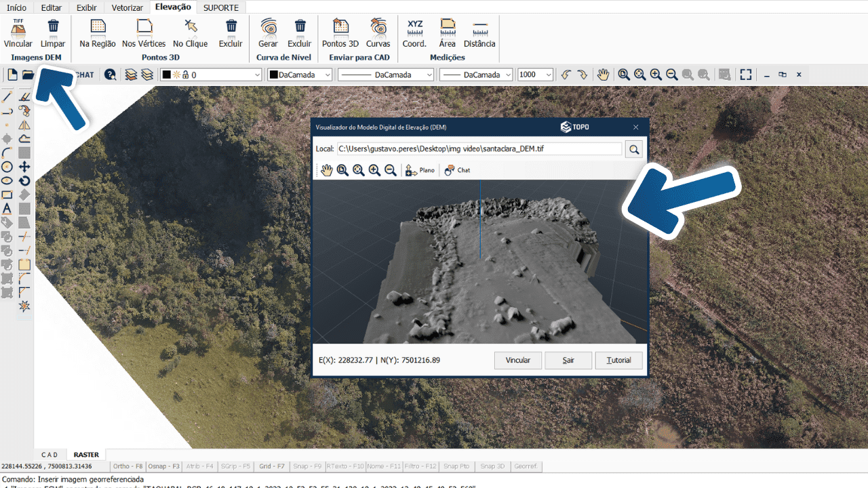Toggle RTexto - F10 mode

click(346, 466)
